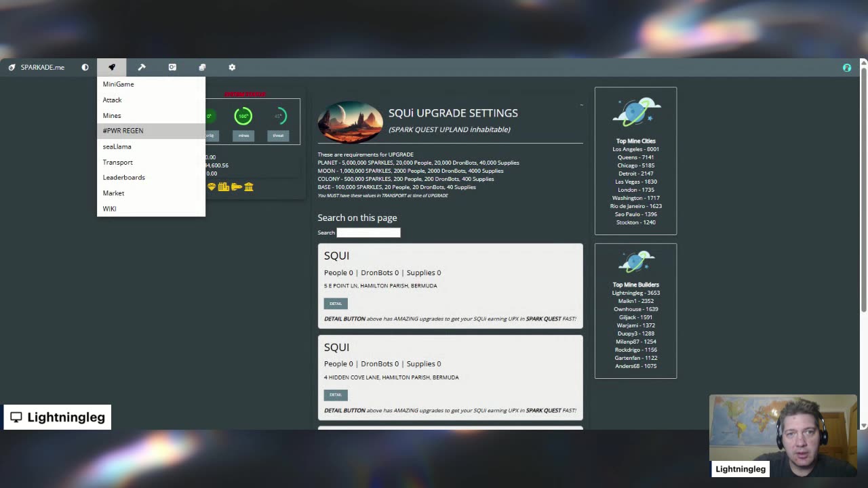
Task: Open the stacked coins icon dropdown
Action: coord(202,67)
